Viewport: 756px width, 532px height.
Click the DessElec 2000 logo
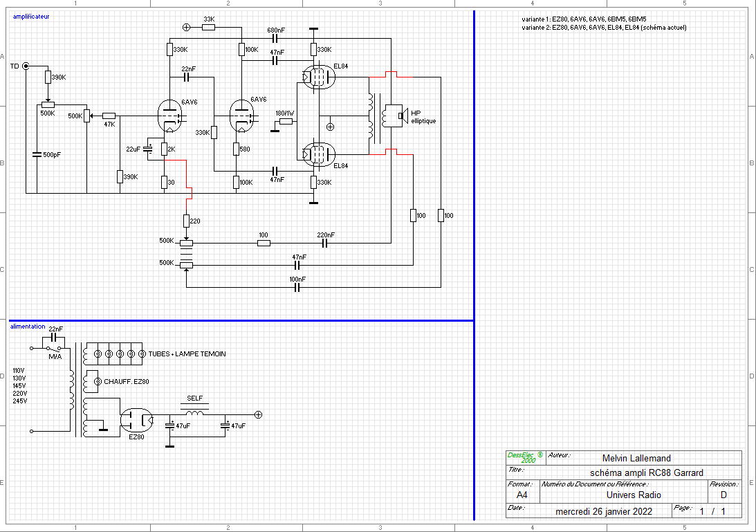point(525,457)
